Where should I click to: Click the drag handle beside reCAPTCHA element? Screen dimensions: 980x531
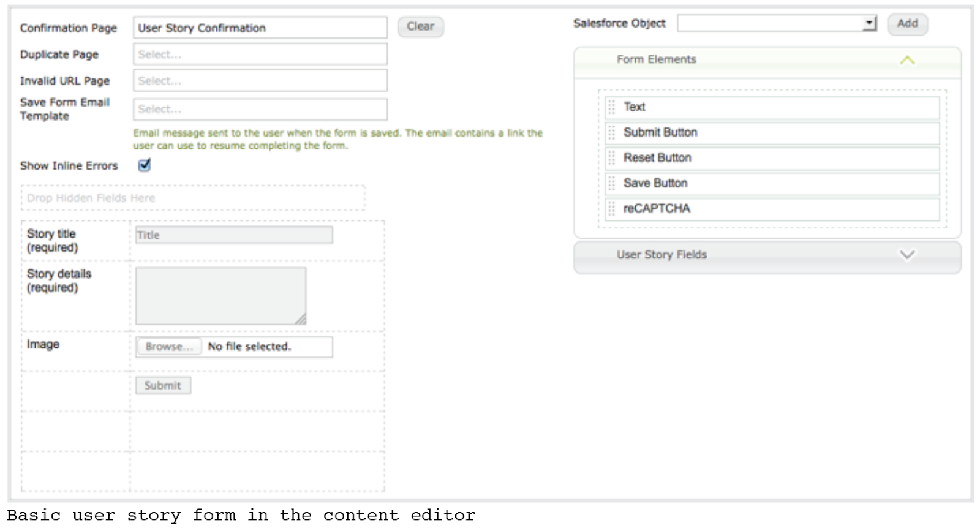[x=611, y=209]
